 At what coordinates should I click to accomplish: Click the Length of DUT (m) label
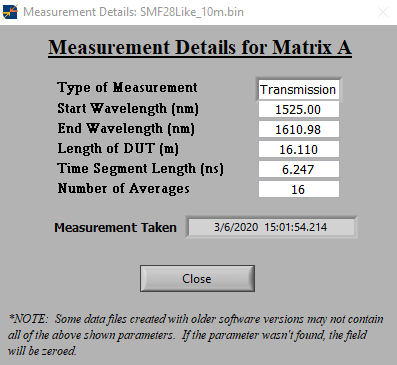click(x=118, y=148)
